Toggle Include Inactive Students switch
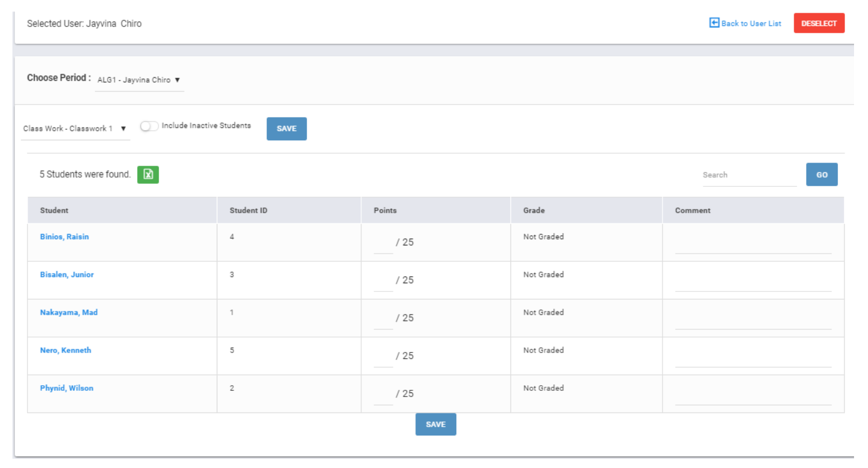 click(x=149, y=126)
